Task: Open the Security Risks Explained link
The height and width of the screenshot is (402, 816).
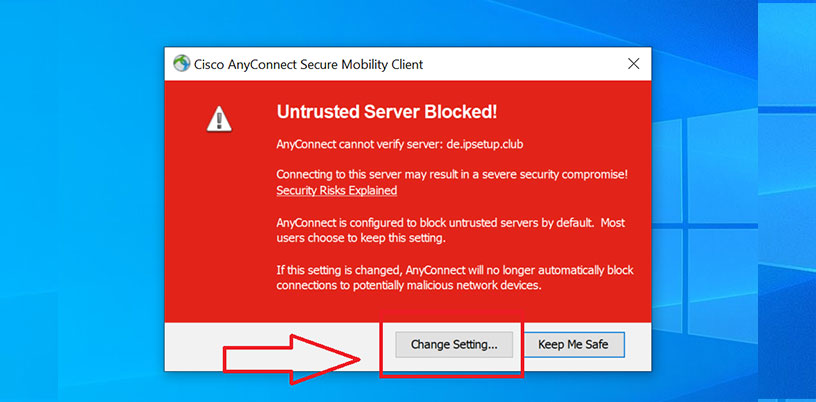Action: [336, 190]
